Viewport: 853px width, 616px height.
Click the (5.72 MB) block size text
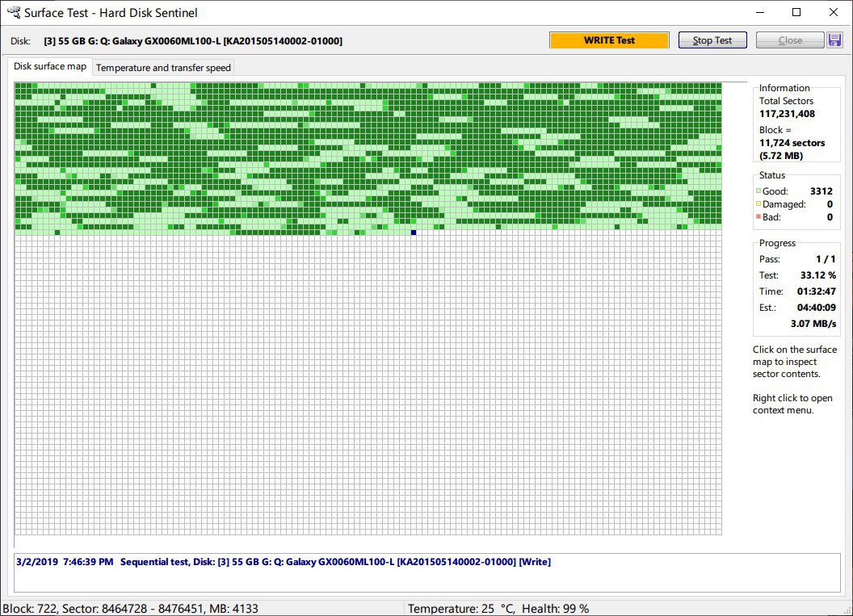coord(781,156)
